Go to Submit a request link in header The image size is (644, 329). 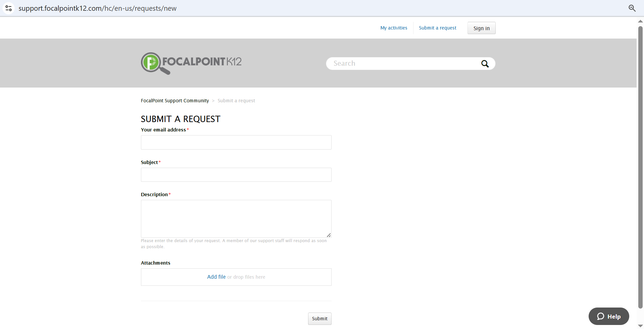pos(438,28)
